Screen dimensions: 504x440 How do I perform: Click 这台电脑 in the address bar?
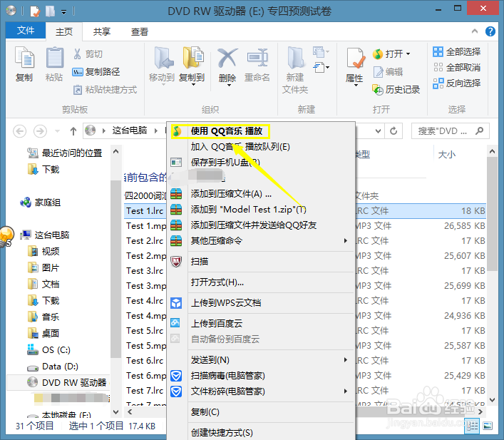tap(130, 131)
